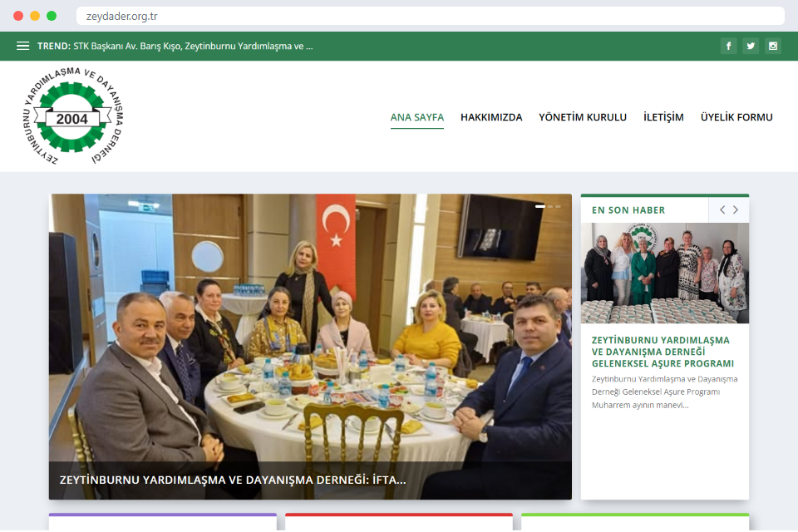Select the first slide indicator dot
This screenshot has height=532, width=798.
coord(540,206)
